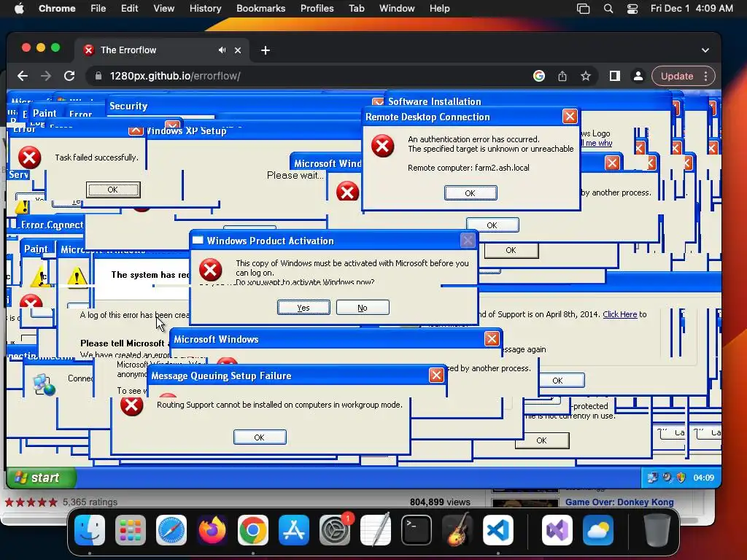Open Control Center in menu bar

point(632,8)
